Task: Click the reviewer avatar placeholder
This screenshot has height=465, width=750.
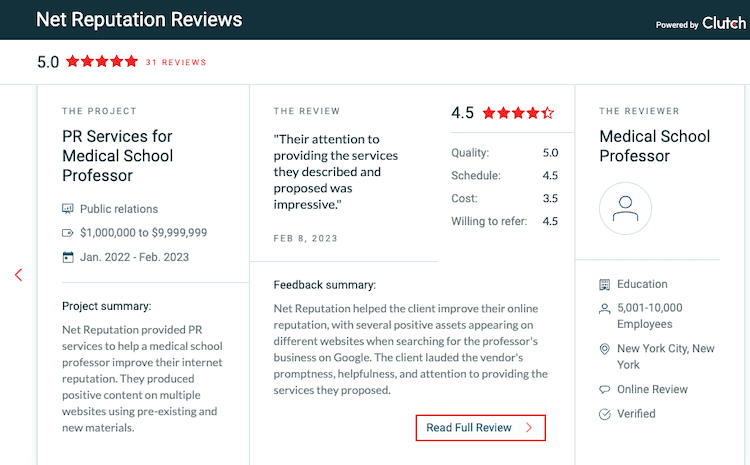Action: tap(625, 209)
